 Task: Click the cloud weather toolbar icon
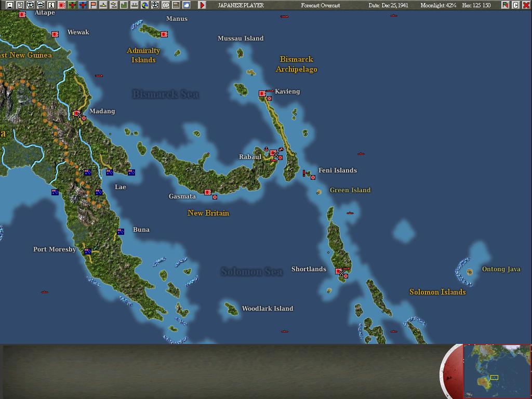tap(187, 5)
